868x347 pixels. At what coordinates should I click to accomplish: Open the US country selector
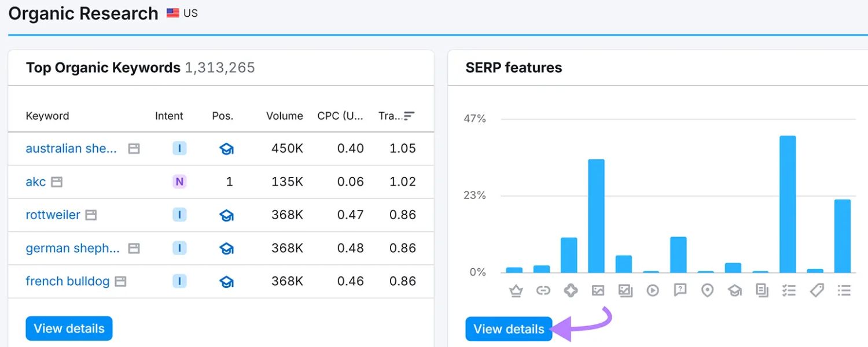coord(182,12)
